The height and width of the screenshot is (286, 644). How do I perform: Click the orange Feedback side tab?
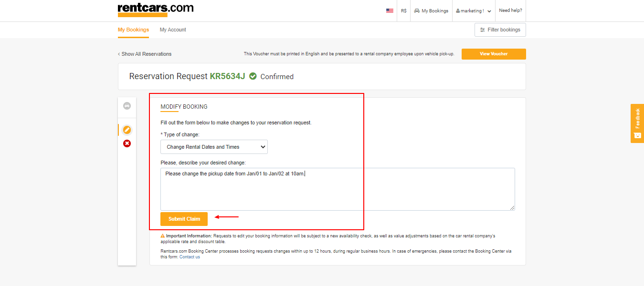tap(637, 123)
